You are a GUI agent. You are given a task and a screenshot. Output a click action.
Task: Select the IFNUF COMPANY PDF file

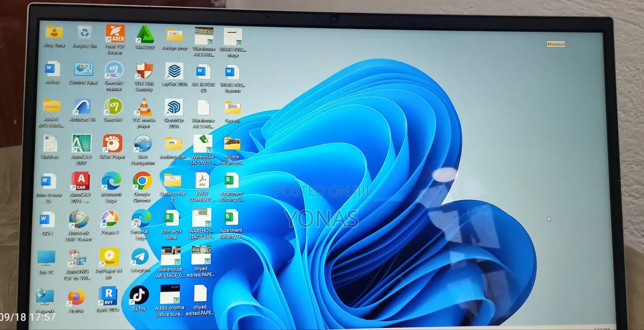coord(201,187)
